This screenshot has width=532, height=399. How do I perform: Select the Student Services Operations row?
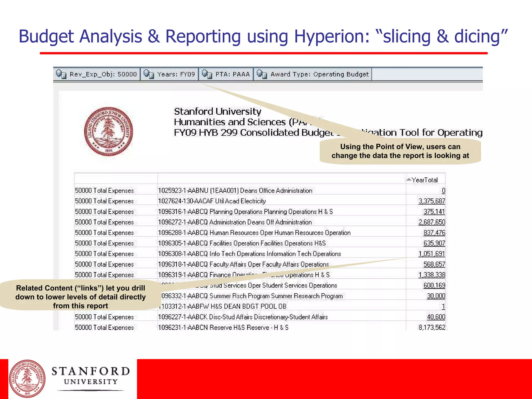[x=248, y=285]
